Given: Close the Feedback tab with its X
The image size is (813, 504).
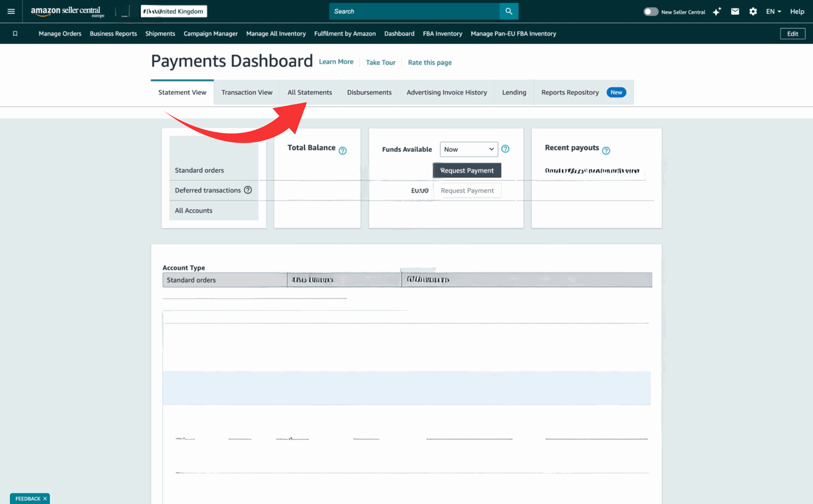Looking at the screenshot, I should point(45,498).
